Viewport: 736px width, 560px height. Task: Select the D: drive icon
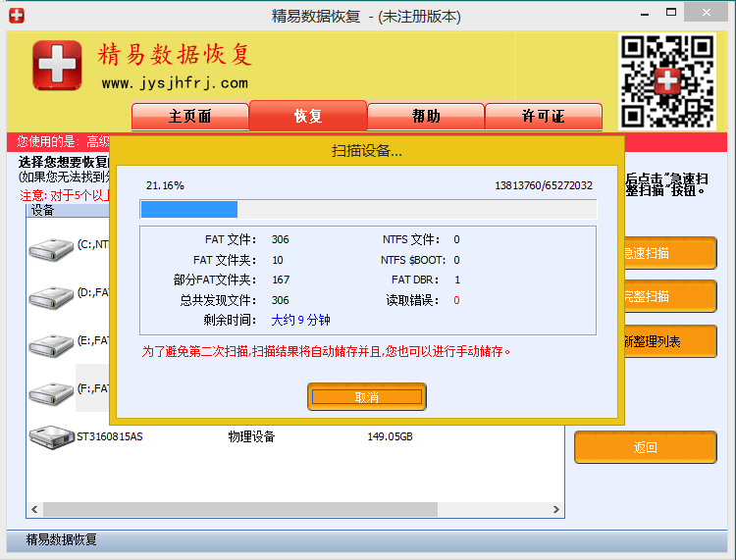[x=51, y=297]
